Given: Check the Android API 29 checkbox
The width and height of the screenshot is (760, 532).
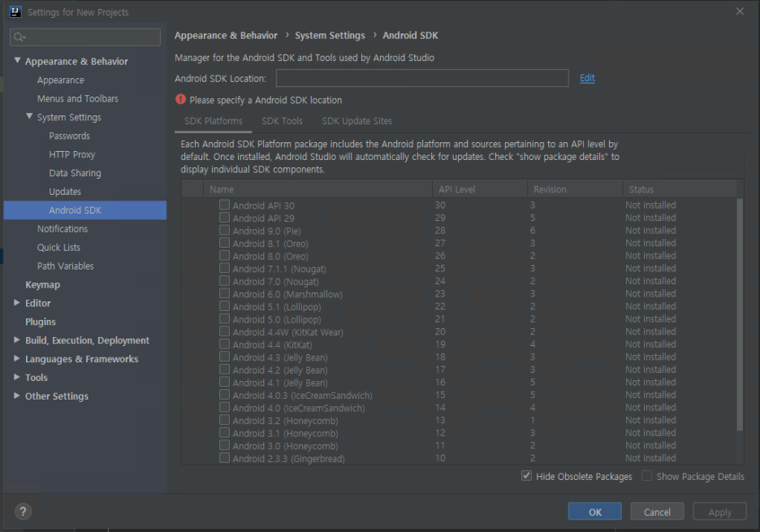Looking at the screenshot, I should tap(224, 217).
